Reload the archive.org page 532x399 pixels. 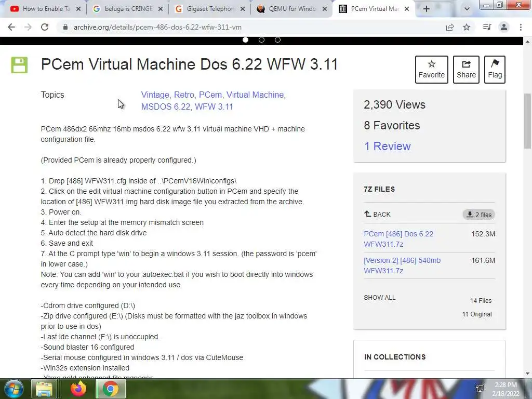45,27
